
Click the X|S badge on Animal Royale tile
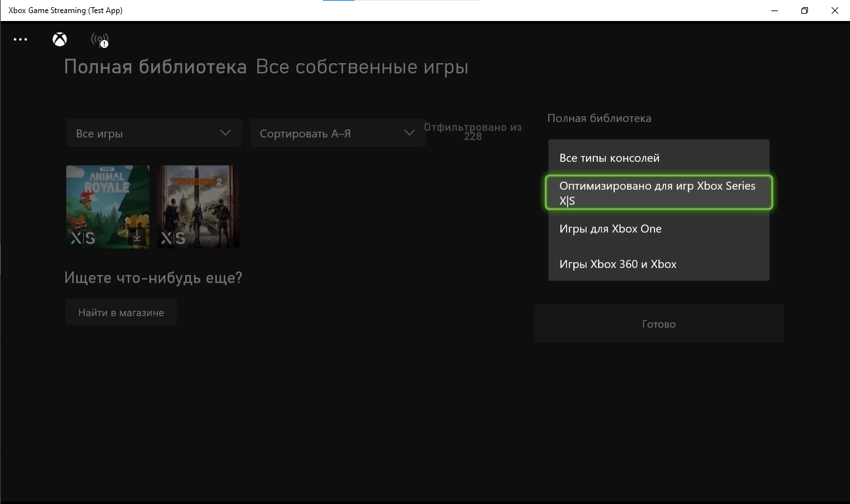(x=83, y=238)
